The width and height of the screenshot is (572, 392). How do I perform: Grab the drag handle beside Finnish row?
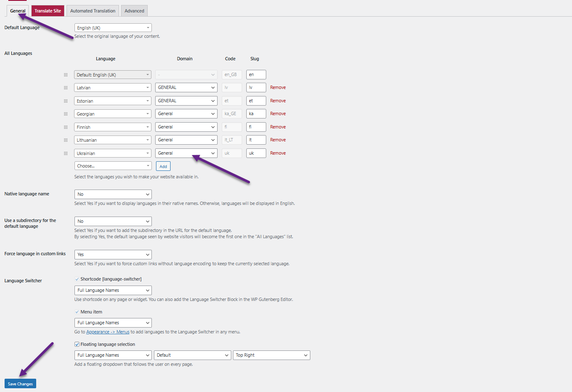(x=66, y=127)
